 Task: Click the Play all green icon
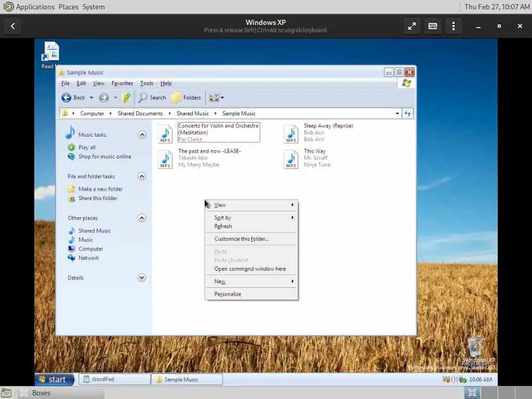coord(71,147)
